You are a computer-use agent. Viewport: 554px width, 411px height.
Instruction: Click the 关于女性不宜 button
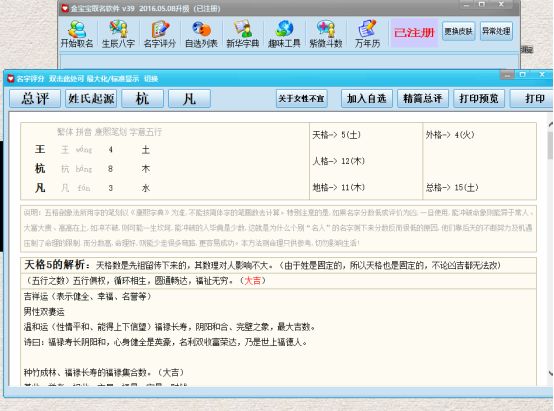coord(301,99)
